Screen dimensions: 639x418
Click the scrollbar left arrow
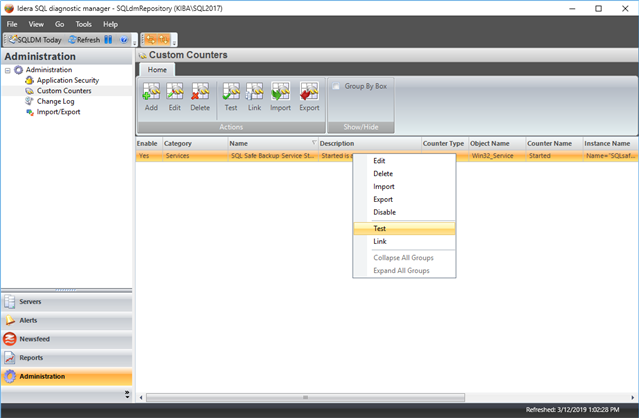141,398
